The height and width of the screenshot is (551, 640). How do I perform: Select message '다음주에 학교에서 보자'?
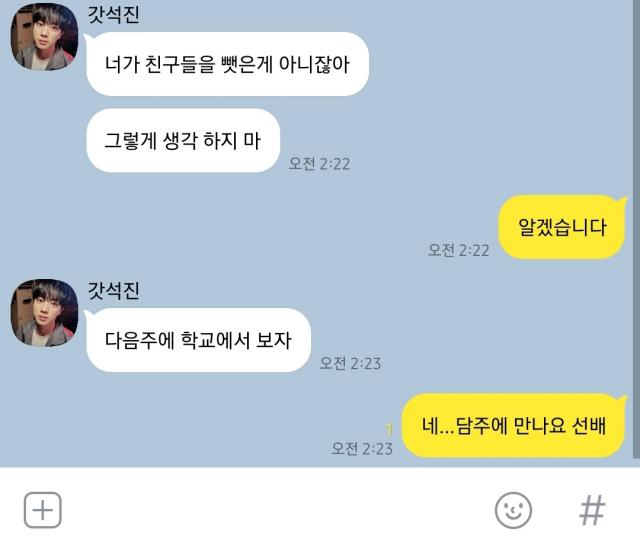click(198, 340)
